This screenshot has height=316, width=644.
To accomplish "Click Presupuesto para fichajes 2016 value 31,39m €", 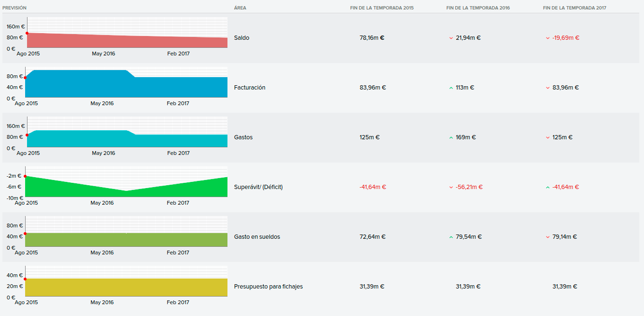I will pyautogui.click(x=468, y=287).
